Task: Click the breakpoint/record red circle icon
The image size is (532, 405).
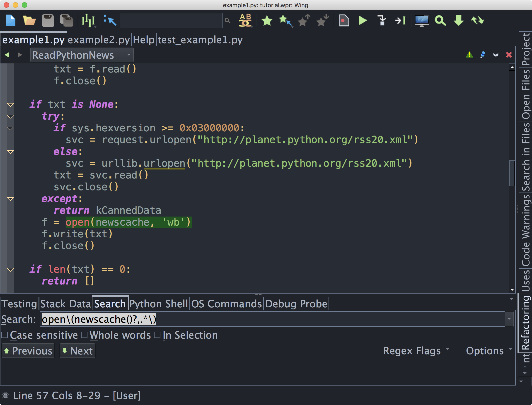Action: click(x=343, y=20)
